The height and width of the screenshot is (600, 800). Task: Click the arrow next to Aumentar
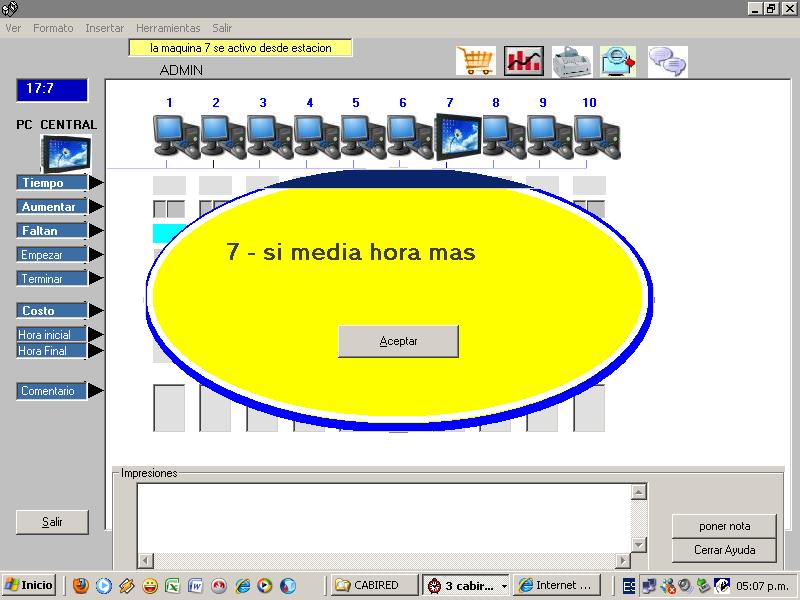(x=96, y=207)
